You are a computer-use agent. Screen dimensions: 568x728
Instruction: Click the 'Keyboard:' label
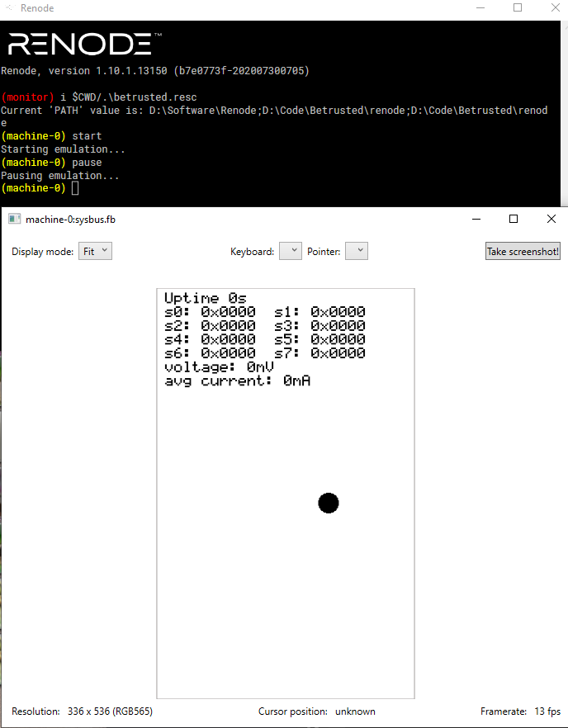[252, 252]
